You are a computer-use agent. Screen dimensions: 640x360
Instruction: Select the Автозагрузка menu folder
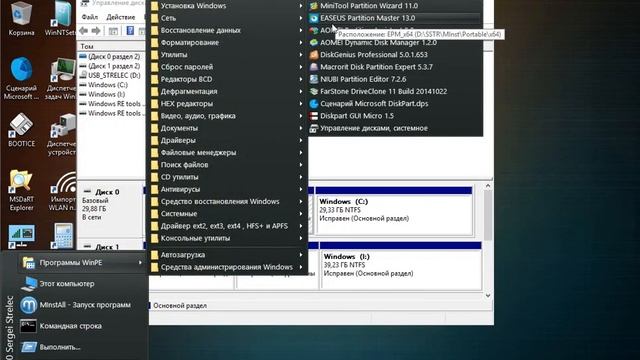tap(228, 255)
